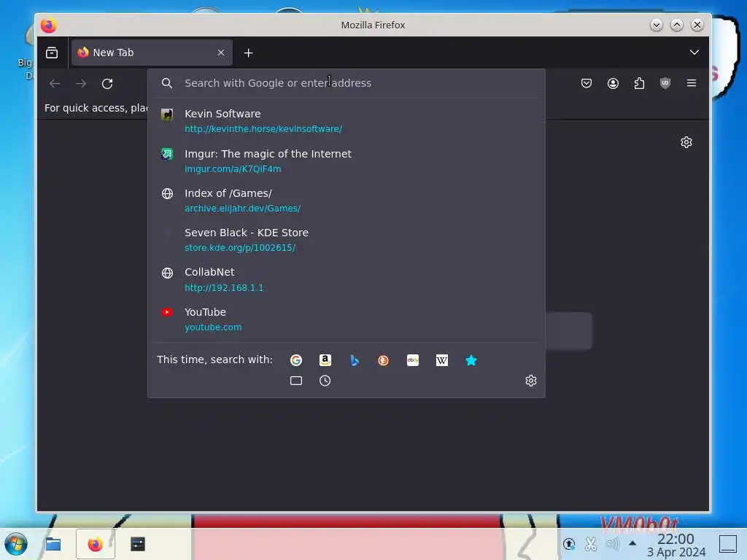Open Kevin Software suggestion
The width and height of the screenshot is (747, 560).
347,120
